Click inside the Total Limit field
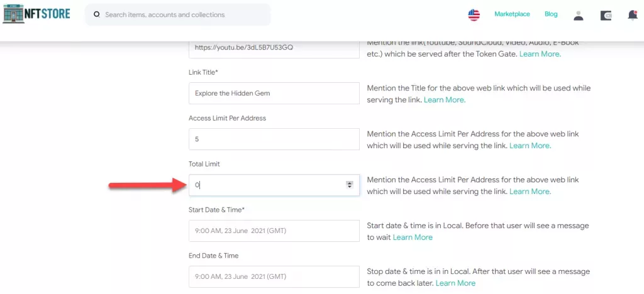The image size is (644, 294). coord(264,185)
